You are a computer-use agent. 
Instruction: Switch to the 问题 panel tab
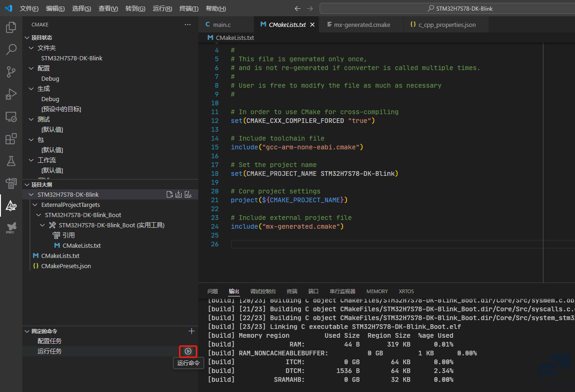213,291
